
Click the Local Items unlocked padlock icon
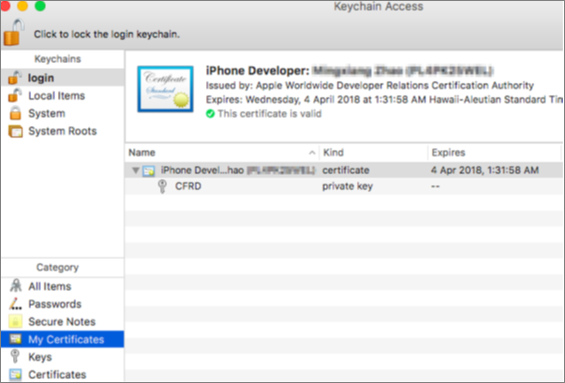coord(15,95)
